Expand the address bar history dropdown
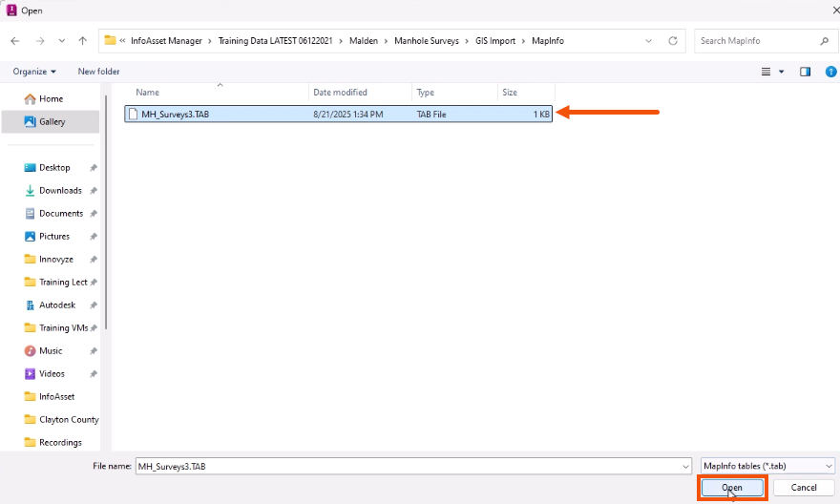 648,41
